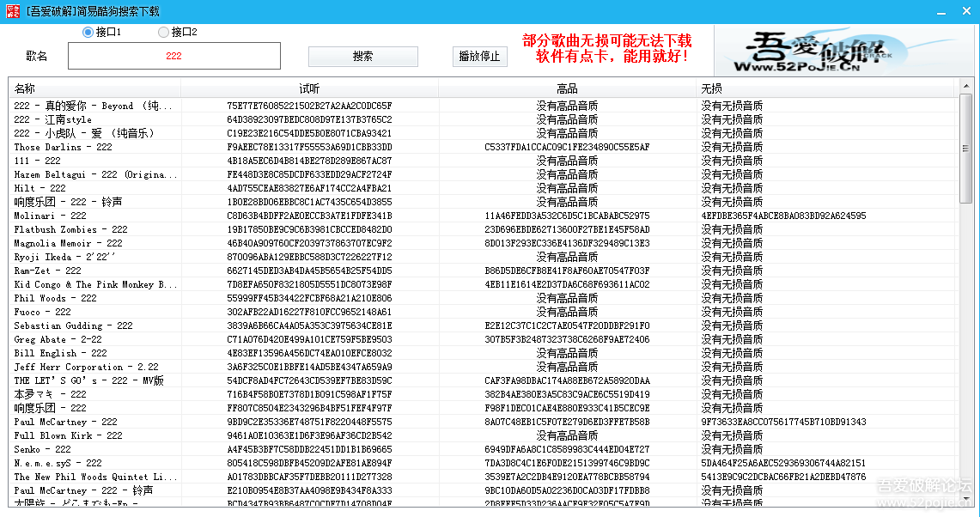Sort by the 无损 column header
The width and height of the screenshot is (980, 517).
click(825, 88)
